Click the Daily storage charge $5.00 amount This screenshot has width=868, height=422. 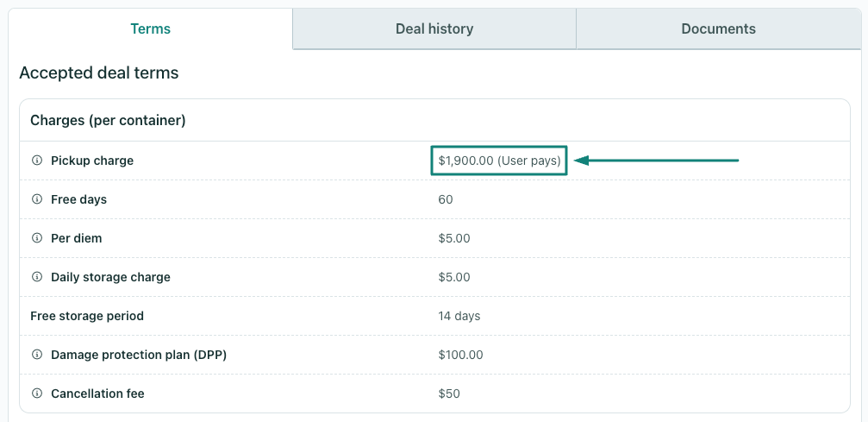point(454,277)
